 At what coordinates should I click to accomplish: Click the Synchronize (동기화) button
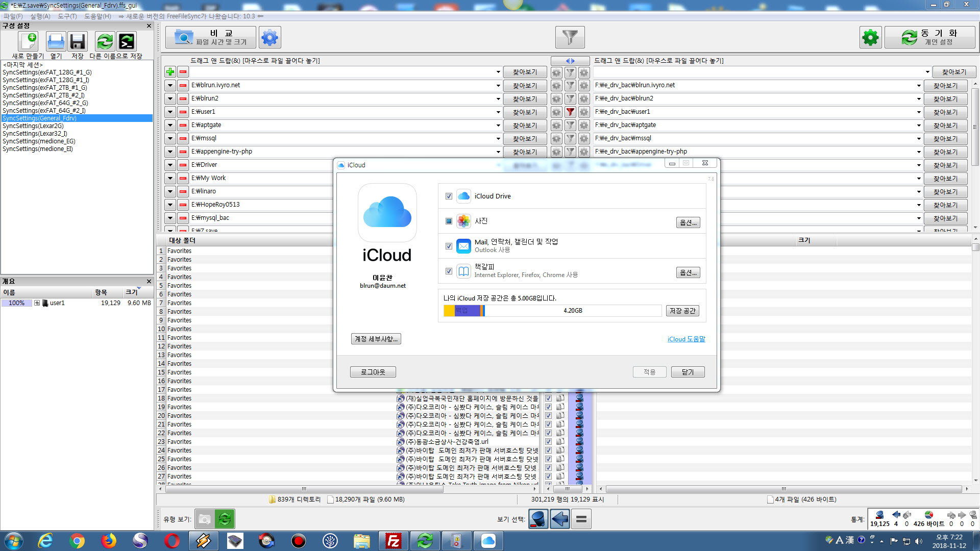click(x=930, y=37)
